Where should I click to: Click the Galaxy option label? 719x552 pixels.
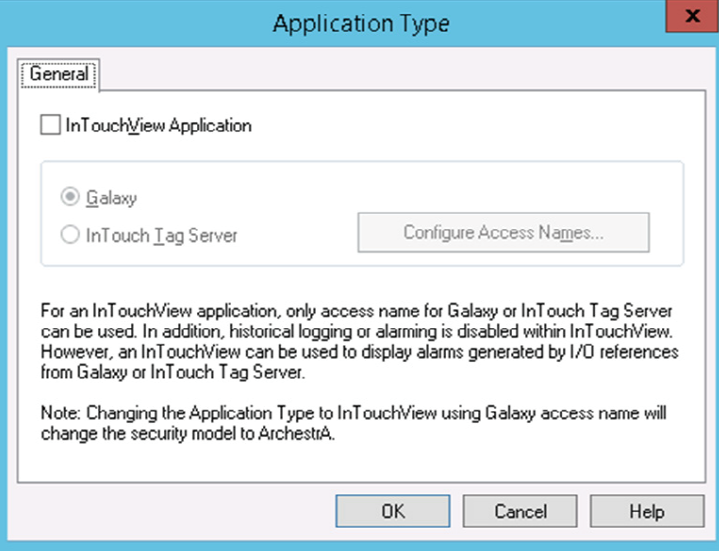tap(110, 198)
